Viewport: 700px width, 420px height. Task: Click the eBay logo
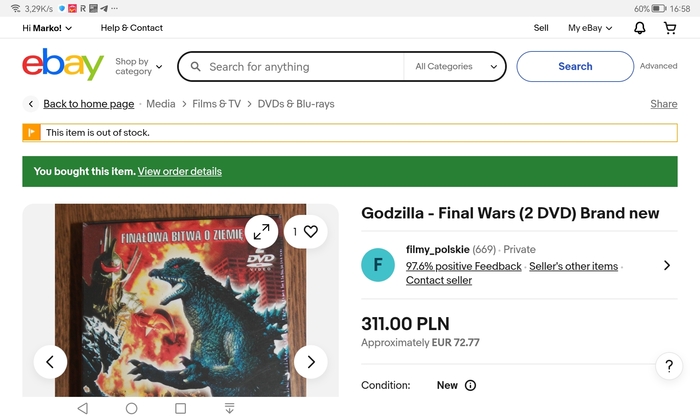tap(63, 64)
